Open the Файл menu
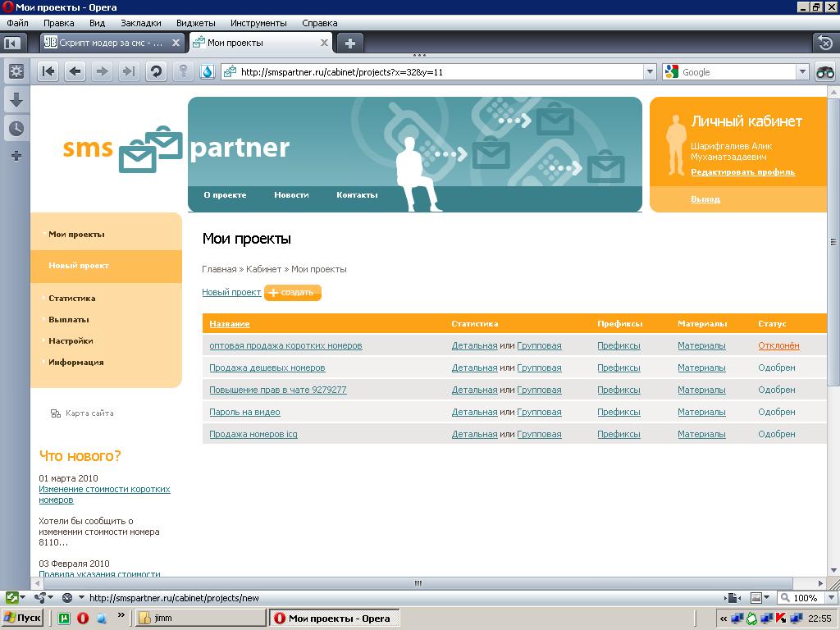Image resolution: width=840 pixels, height=630 pixels. point(18,23)
